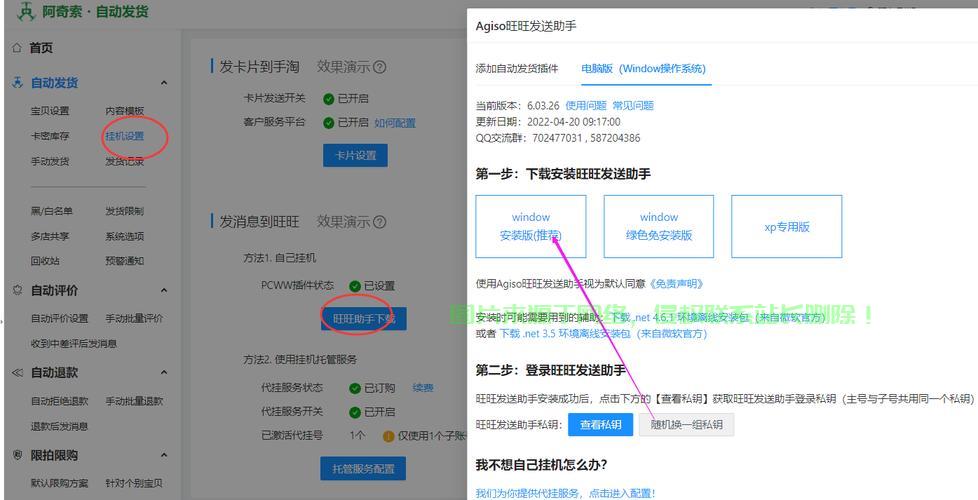Open 手动批量退款 in sidebar
This screenshot has height=500, width=978.
click(134, 401)
